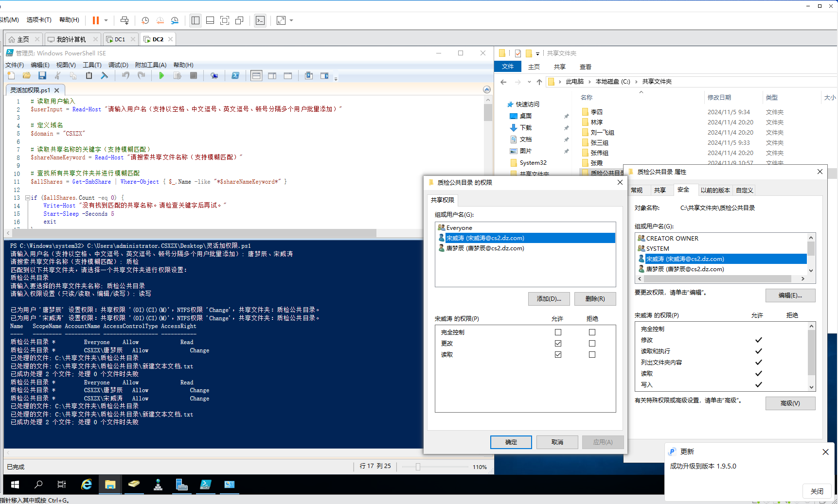
Task: Select 张三组 folder in Explorer list
Action: click(599, 142)
